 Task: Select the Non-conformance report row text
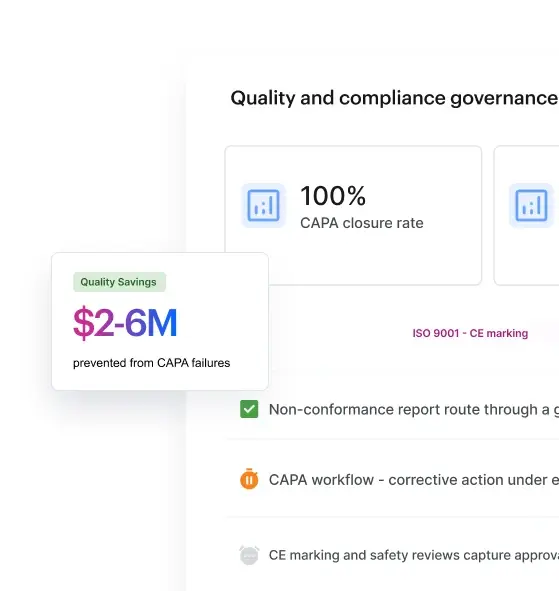pyautogui.click(x=414, y=410)
